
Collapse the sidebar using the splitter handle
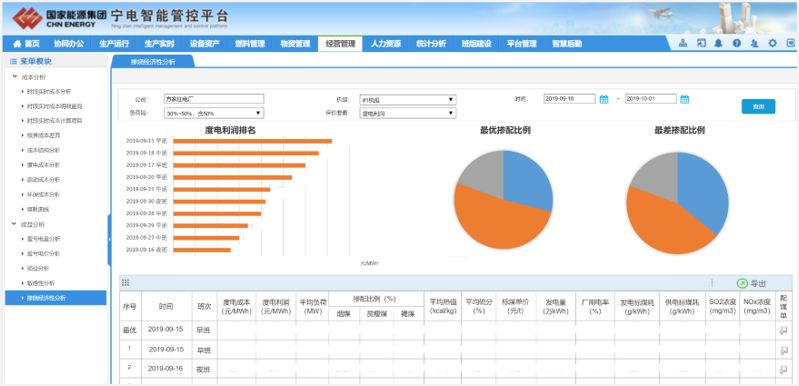[109, 239]
